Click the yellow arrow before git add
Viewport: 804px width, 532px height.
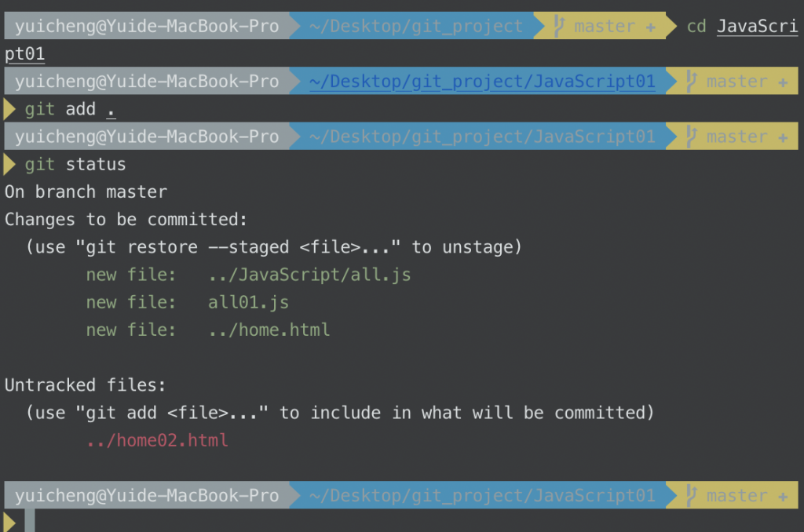click(x=9, y=109)
